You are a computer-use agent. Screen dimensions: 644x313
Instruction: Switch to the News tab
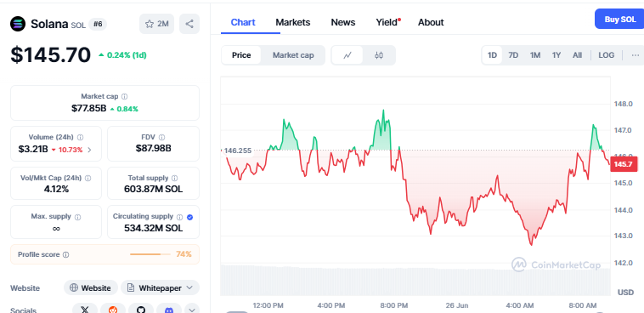coord(343,22)
